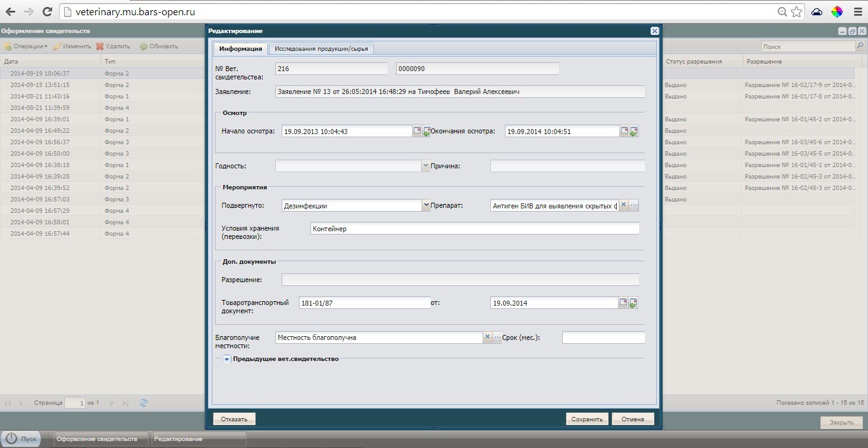Set current date for Товаротранспортный document

633,303
